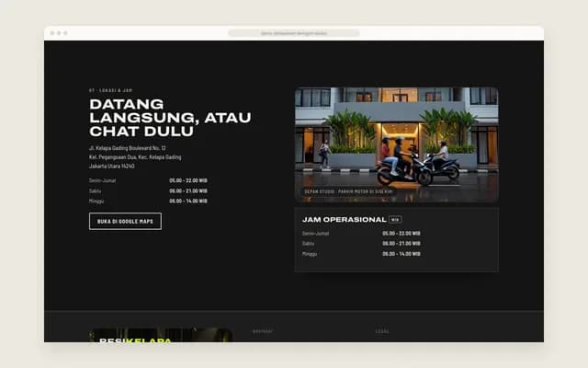Click Minggu label under the address
The height and width of the screenshot is (368, 588).
click(96, 201)
